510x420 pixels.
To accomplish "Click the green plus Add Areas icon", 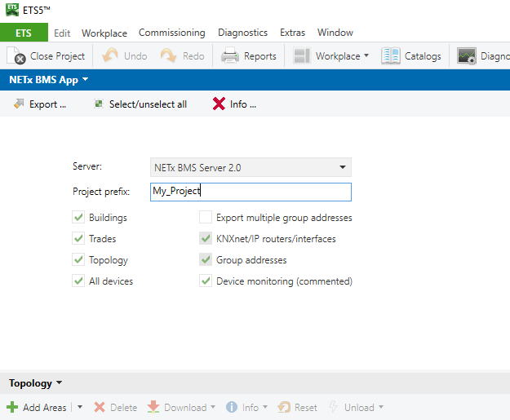I will [12, 407].
